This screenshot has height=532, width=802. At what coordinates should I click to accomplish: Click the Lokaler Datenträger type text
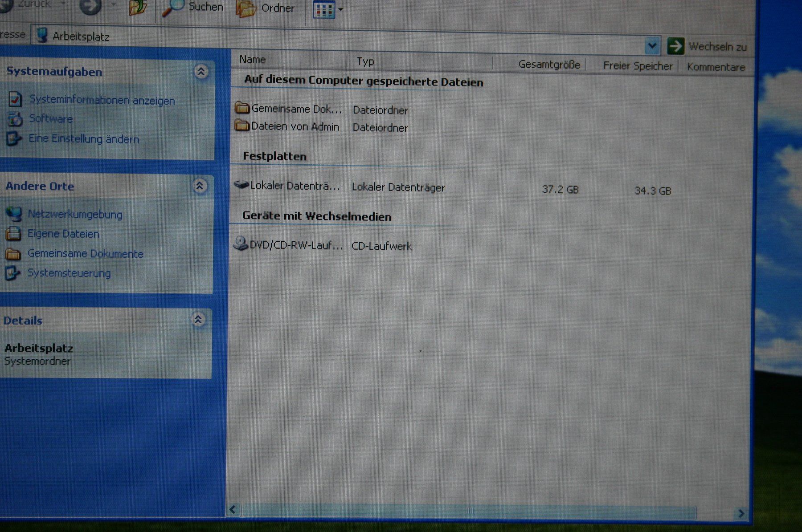(398, 187)
